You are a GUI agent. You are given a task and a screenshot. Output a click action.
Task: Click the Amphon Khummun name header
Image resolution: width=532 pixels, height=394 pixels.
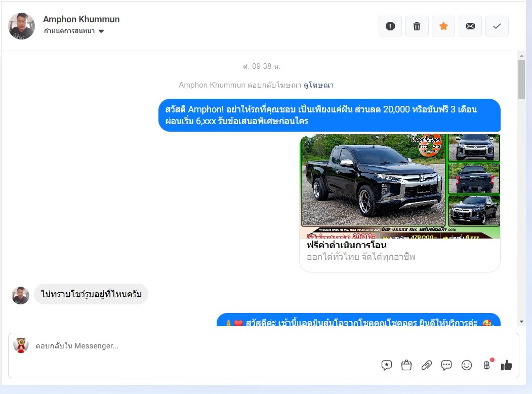point(81,19)
